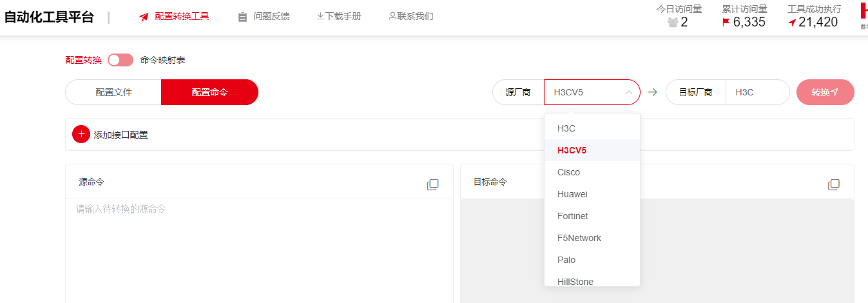Click the 添加接口配置 label

coord(121,135)
